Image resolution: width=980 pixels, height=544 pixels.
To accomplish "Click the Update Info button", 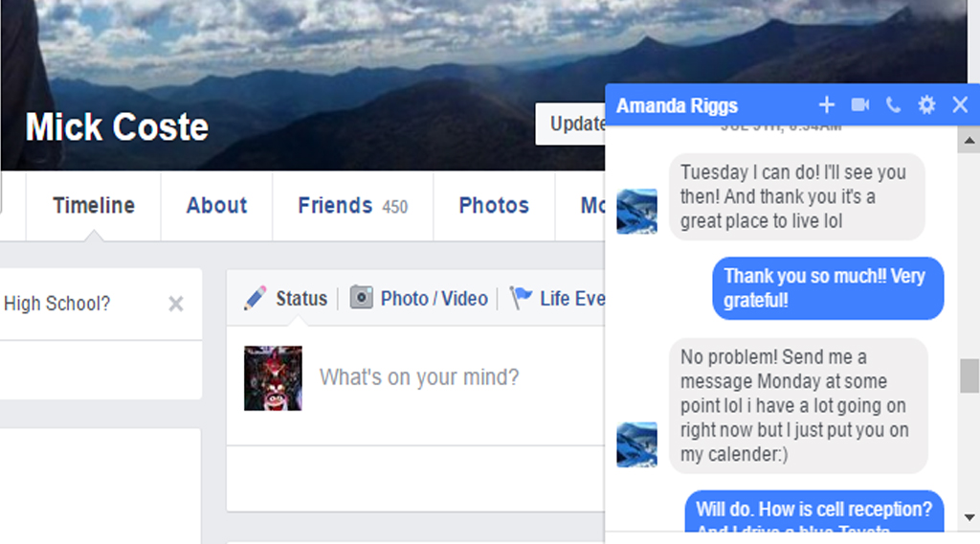I will (x=570, y=124).
